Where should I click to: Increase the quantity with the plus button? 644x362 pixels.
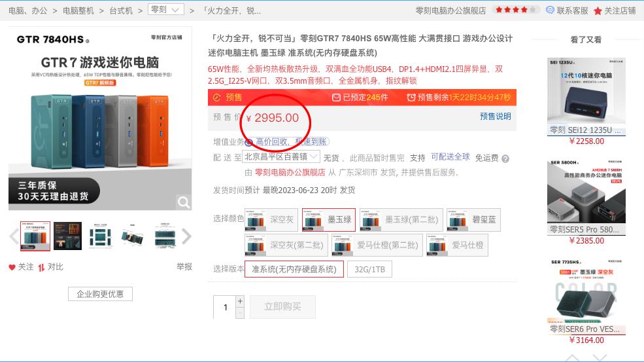click(x=240, y=301)
